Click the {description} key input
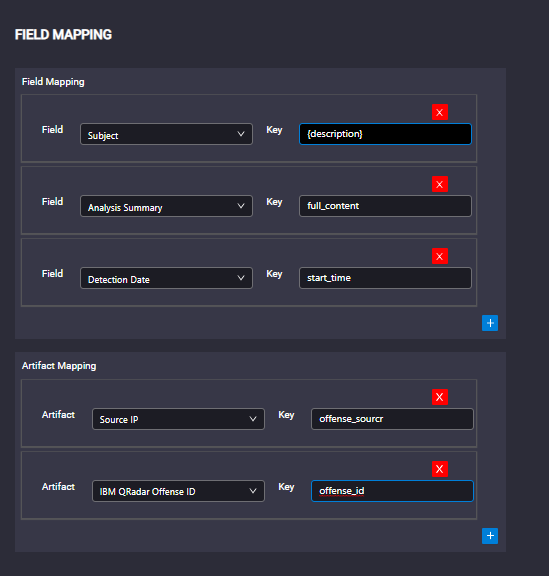 (x=385, y=134)
